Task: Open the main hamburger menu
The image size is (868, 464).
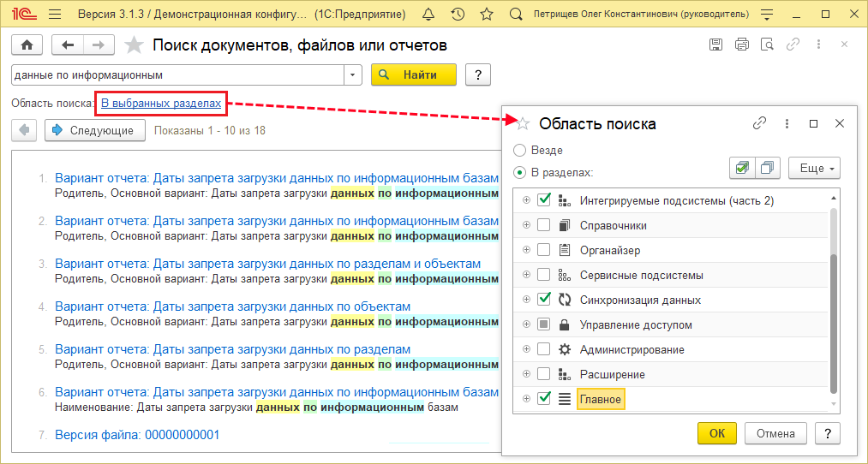Action: (x=55, y=15)
